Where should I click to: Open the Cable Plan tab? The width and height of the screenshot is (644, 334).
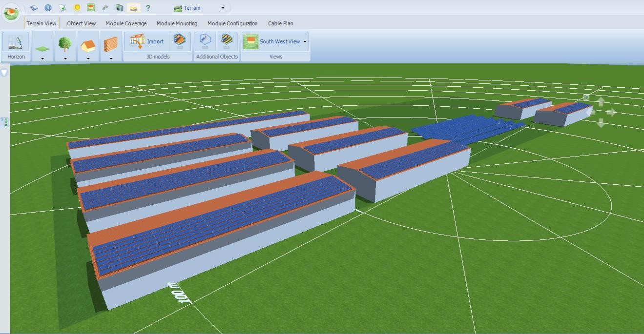[280, 23]
